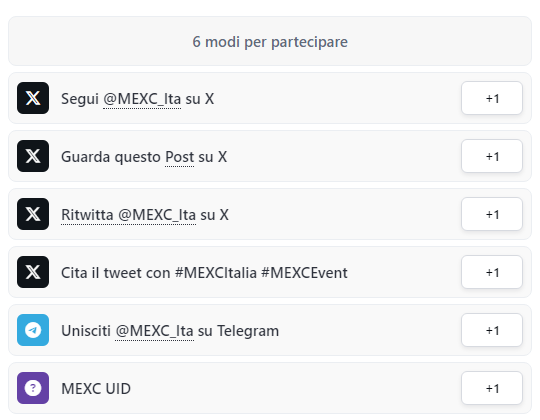Expand the MEXC UID entry row
Screen dimensions: 540x420
(270, 388)
